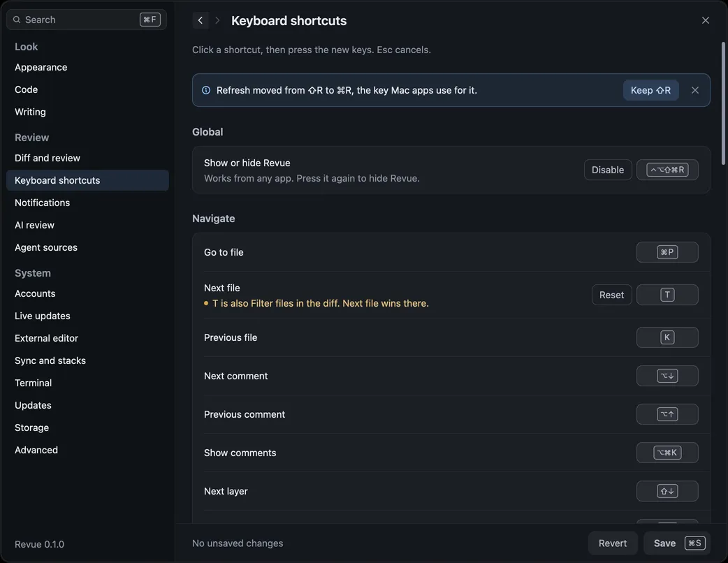Click the No unsaved changes status

point(238,543)
